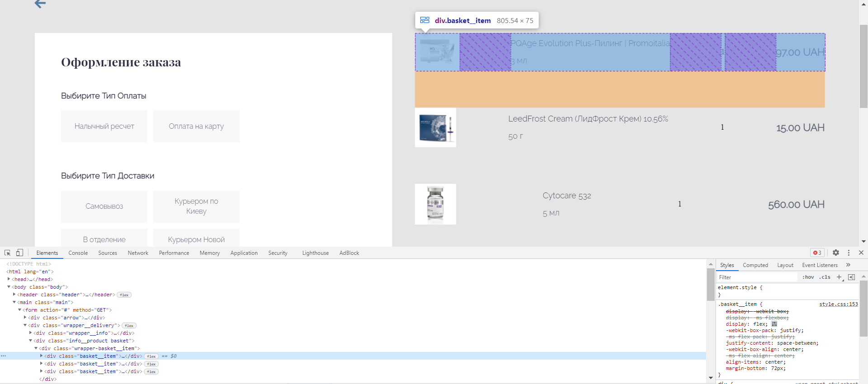Toggle the computed styles sidebar icon

[x=852, y=277]
